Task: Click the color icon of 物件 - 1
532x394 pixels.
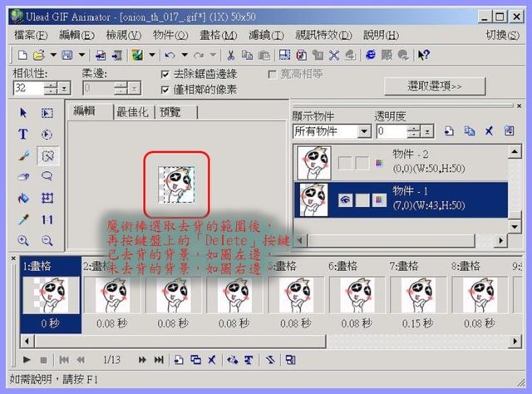Action: (379, 200)
